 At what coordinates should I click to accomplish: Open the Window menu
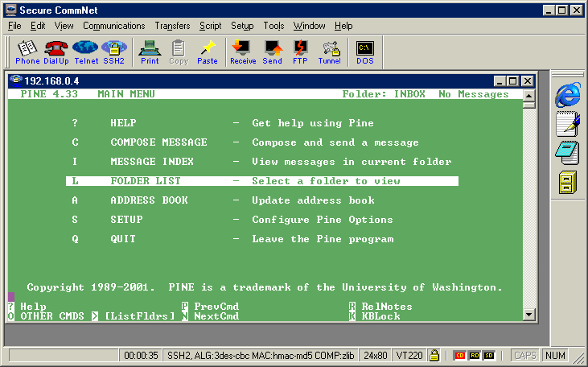(310, 26)
